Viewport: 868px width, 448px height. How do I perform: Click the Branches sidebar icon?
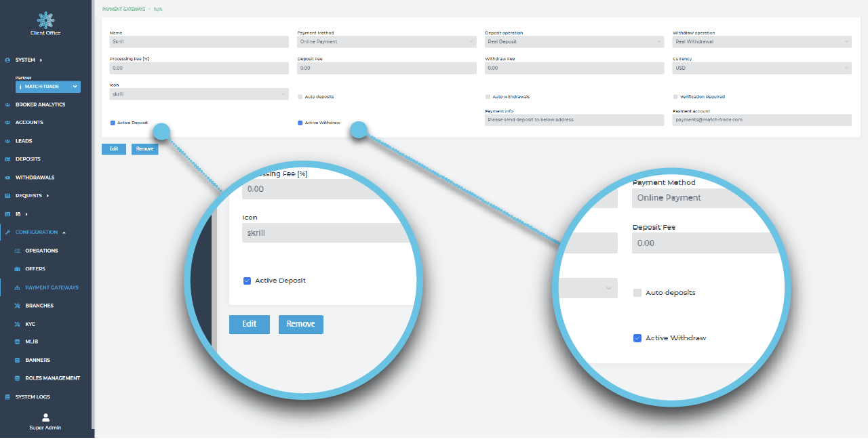(x=17, y=306)
